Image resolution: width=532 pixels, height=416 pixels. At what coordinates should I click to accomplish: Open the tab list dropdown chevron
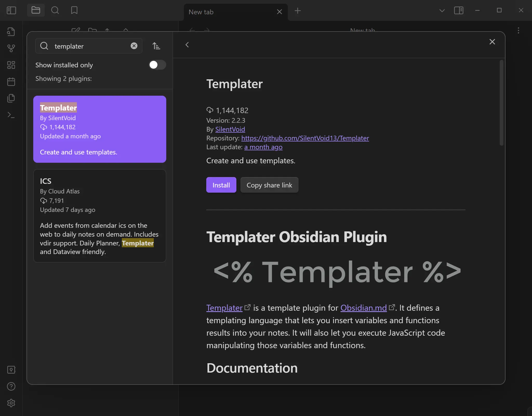(x=442, y=10)
